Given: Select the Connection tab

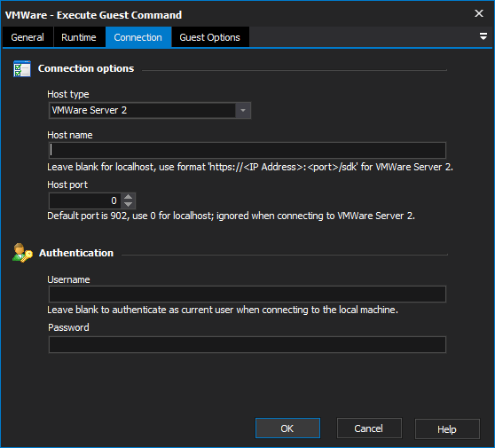Looking at the screenshot, I should click(x=138, y=37).
